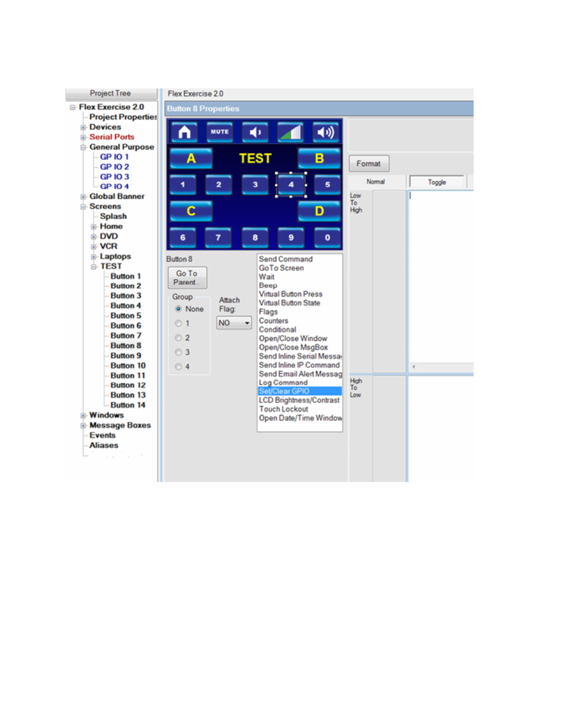The width and height of the screenshot is (562, 728).
Task: Click left arrow of horizontal scrollbar
Action: point(414,367)
